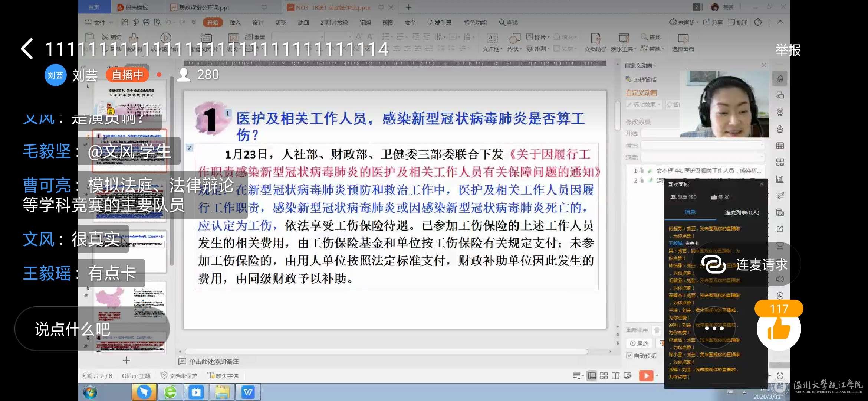Click the Redo arrow icon

pyautogui.click(x=182, y=22)
